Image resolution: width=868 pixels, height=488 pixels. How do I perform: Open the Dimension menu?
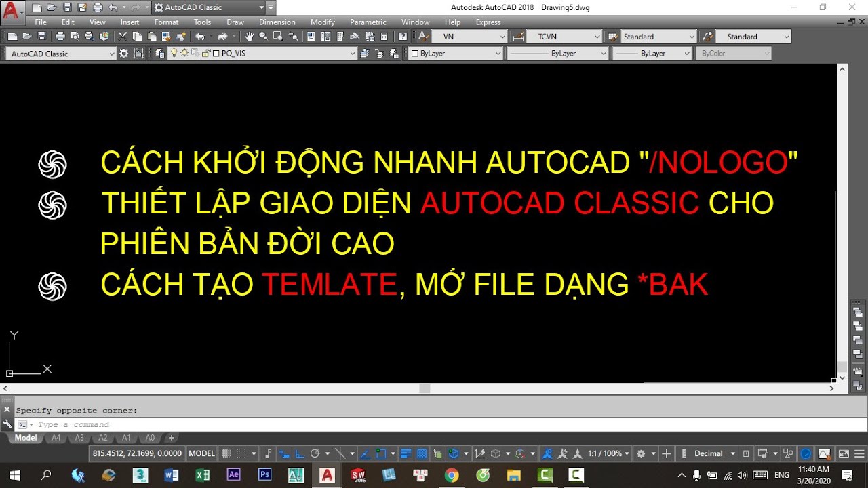click(x=277, y=22)
